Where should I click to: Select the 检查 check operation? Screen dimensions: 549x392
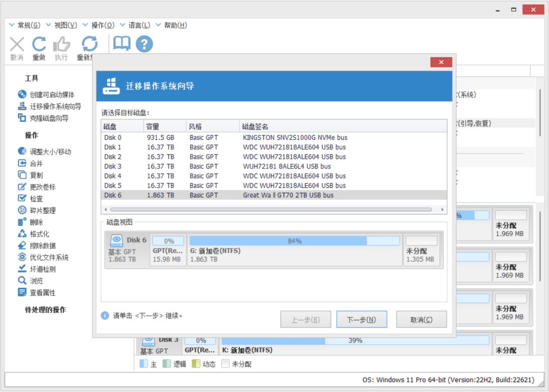point(30,199)
